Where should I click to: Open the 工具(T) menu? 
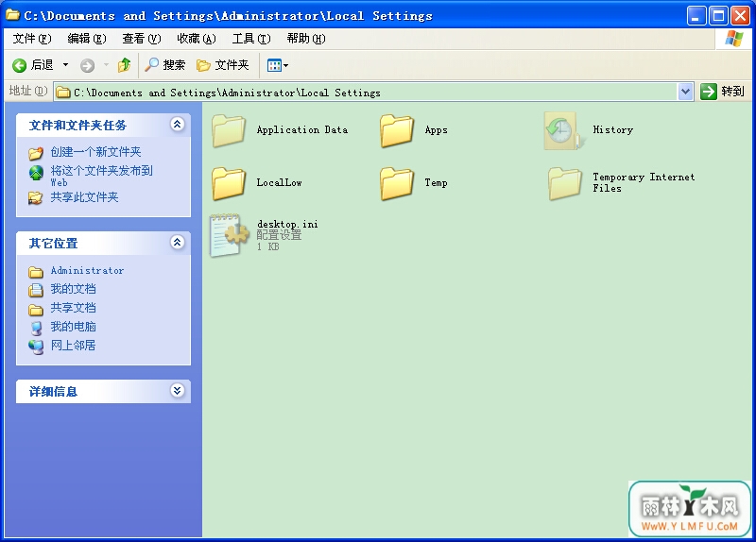tap(251, 39)
